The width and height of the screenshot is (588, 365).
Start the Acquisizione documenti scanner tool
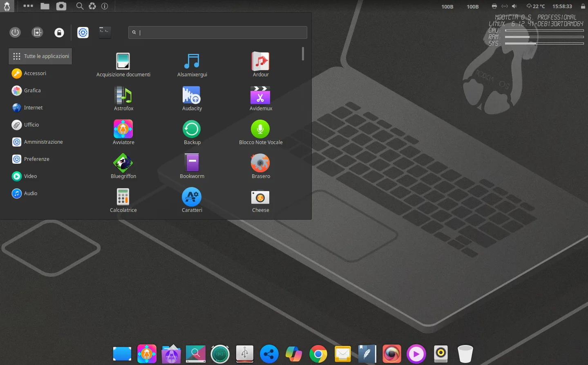tap(123, 61)
